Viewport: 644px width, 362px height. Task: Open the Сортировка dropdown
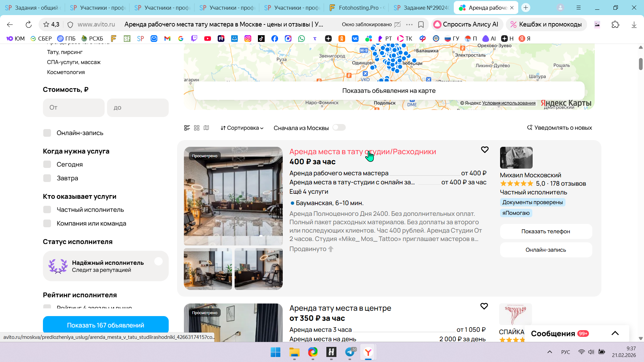click(242, 128)
